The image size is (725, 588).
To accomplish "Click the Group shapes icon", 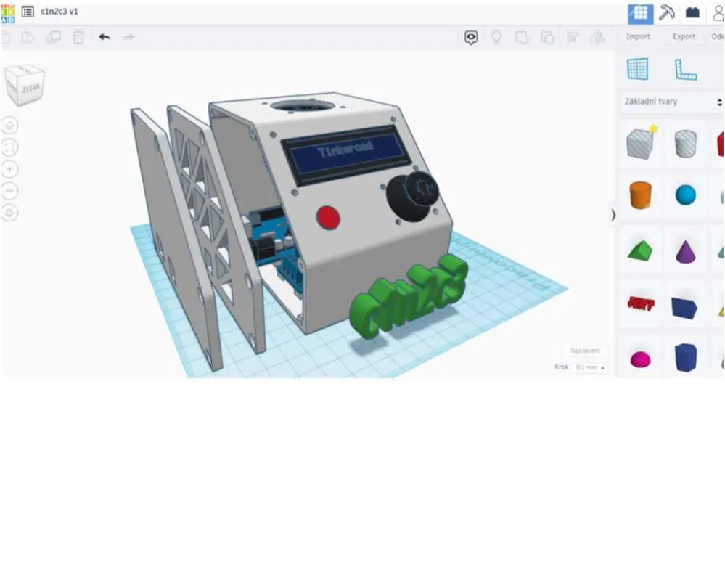I will [522, 38].
